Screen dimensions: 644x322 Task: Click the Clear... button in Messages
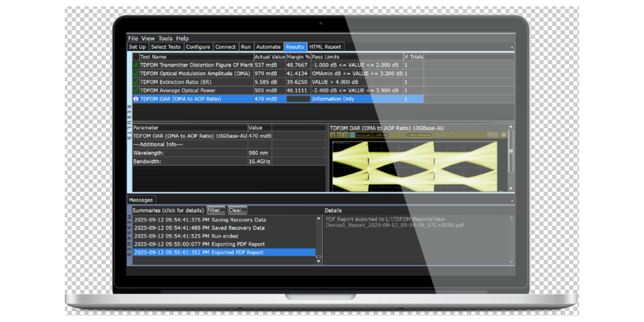237,210
